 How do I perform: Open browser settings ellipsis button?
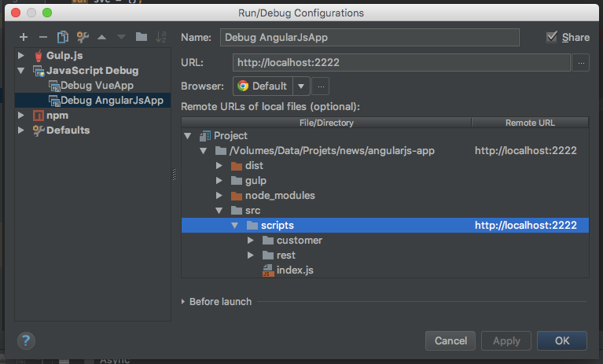[321, 86]
